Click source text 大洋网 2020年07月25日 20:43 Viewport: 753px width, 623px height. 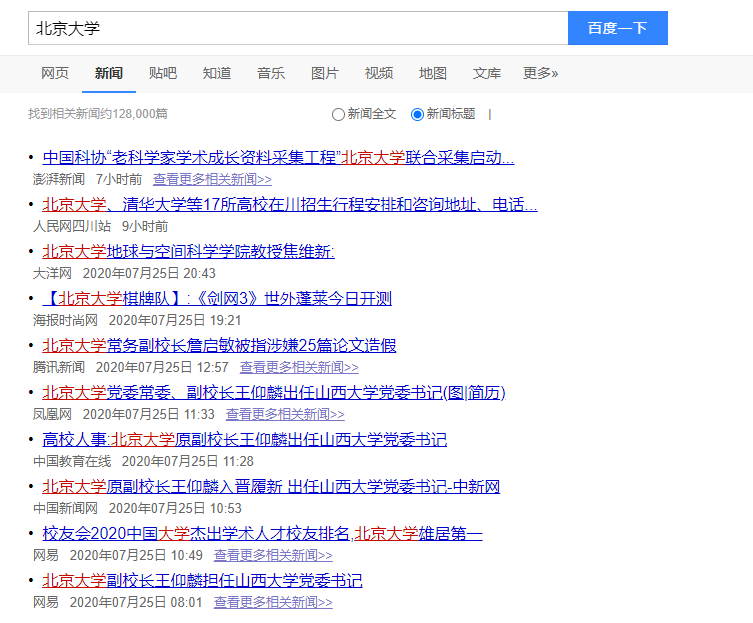pos(124,274)
